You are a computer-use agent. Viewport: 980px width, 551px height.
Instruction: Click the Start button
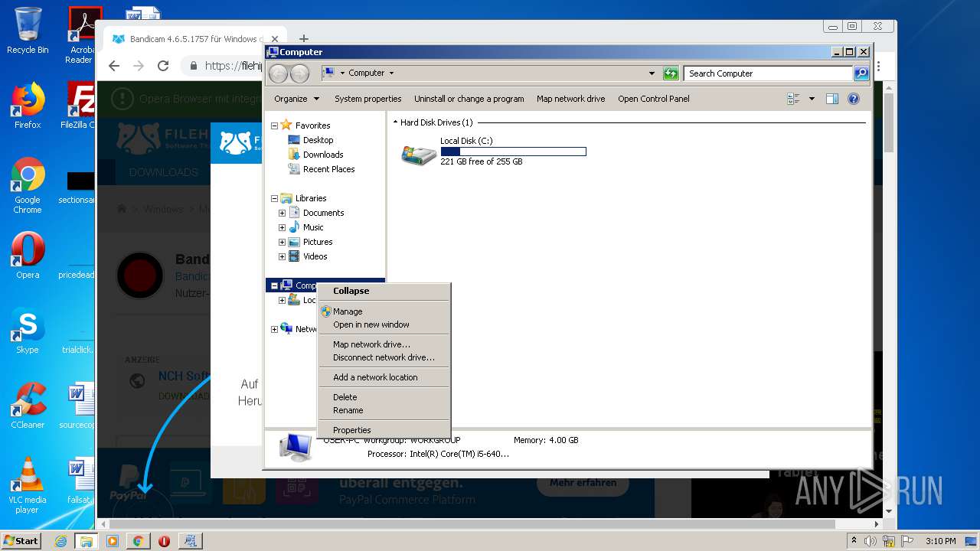(21, 540)
